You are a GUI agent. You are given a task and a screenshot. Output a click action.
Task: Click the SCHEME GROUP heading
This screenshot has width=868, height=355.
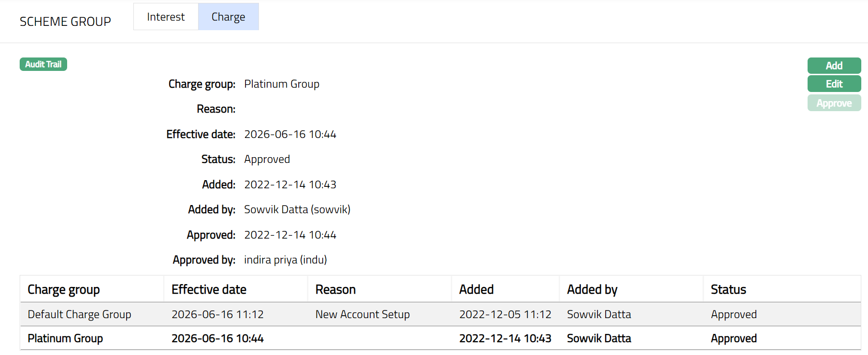coord(65,22)
